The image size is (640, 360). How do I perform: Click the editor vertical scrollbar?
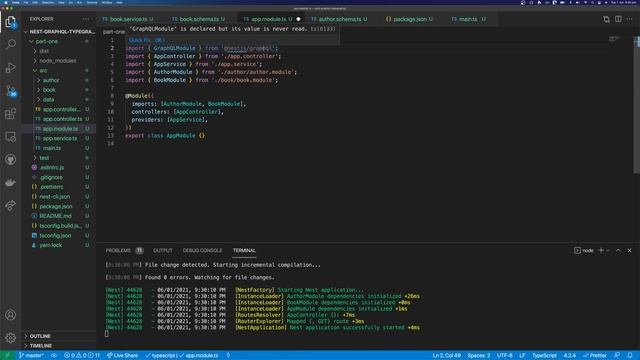coord(637,105)
